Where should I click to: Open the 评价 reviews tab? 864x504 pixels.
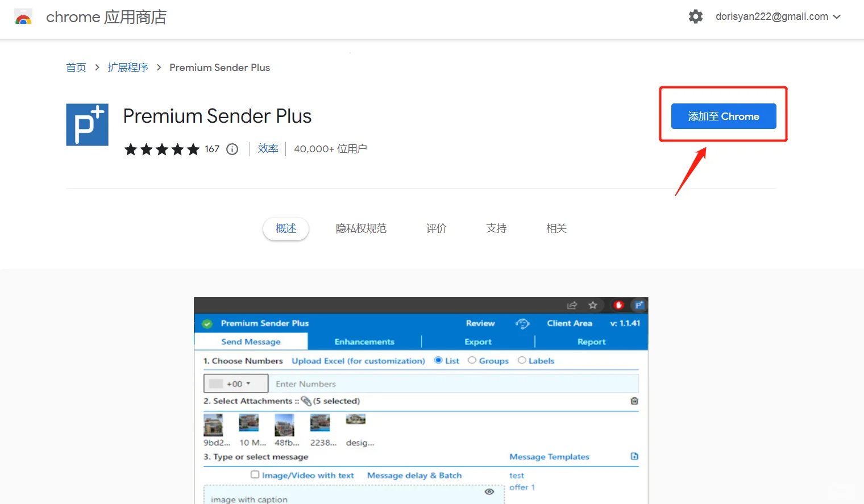coord(436,228)
